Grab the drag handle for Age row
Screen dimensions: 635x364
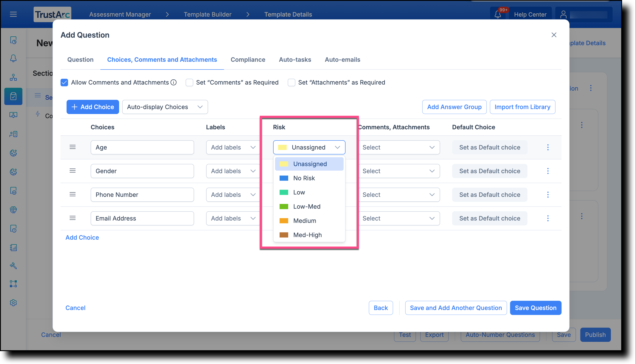(73, 147)
